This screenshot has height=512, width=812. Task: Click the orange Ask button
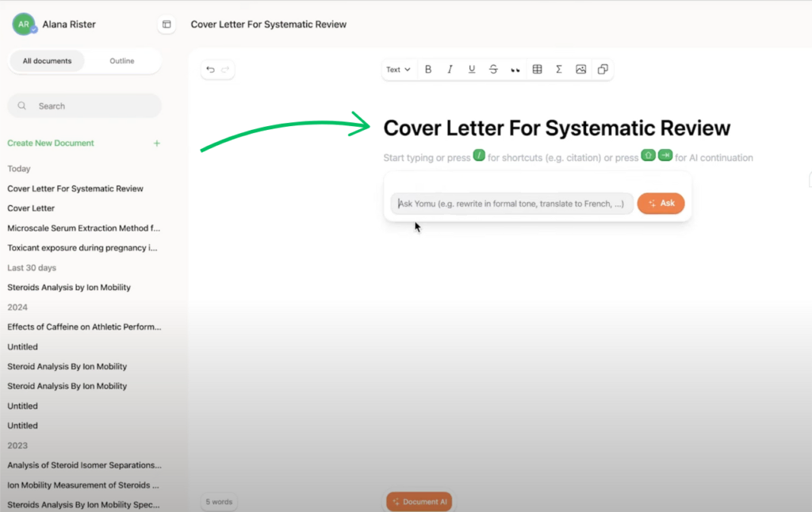point(661,204)
